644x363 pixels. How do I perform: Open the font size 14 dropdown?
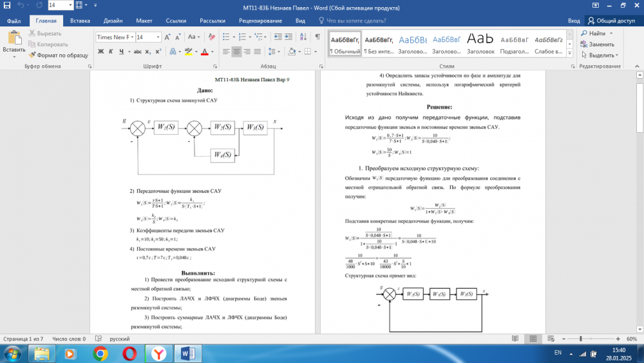pos(158,37)
